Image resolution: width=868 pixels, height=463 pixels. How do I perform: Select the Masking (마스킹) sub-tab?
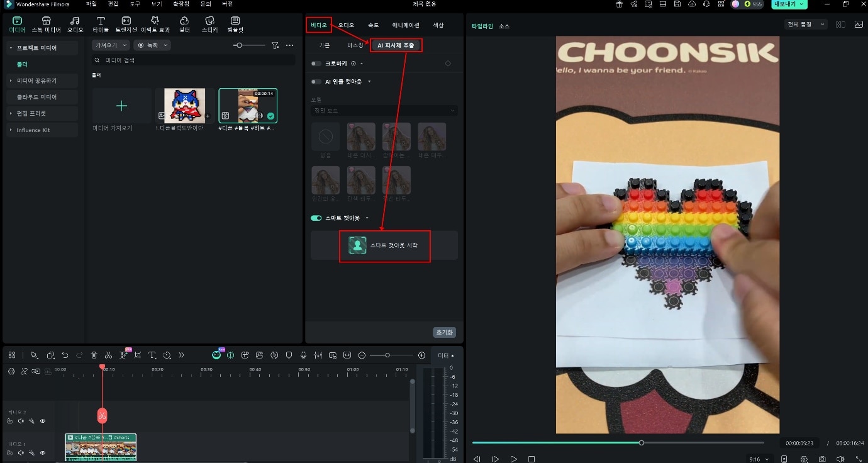coord(355,45)
